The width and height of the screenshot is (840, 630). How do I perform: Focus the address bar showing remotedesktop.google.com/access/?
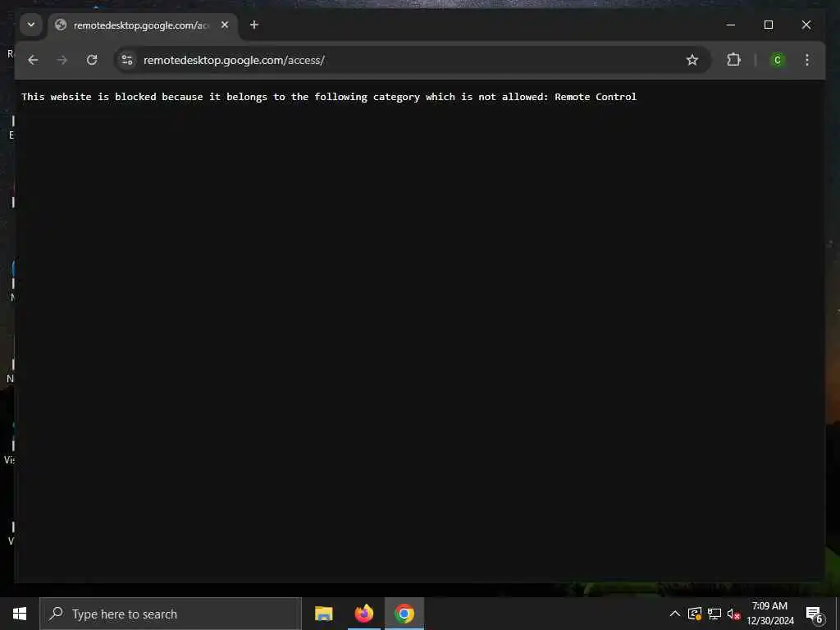point(413,60)
